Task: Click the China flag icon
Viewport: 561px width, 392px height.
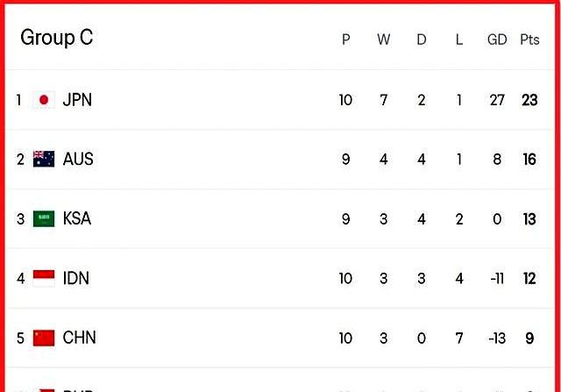Action: [44, 338]
